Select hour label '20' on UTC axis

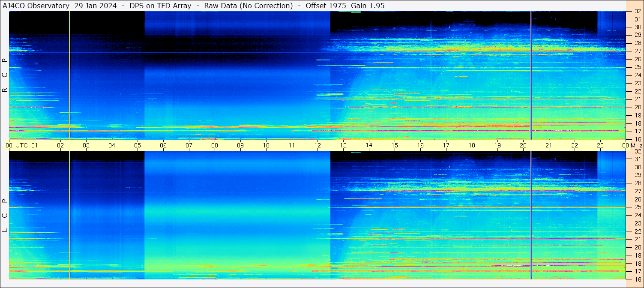[523, 145]
